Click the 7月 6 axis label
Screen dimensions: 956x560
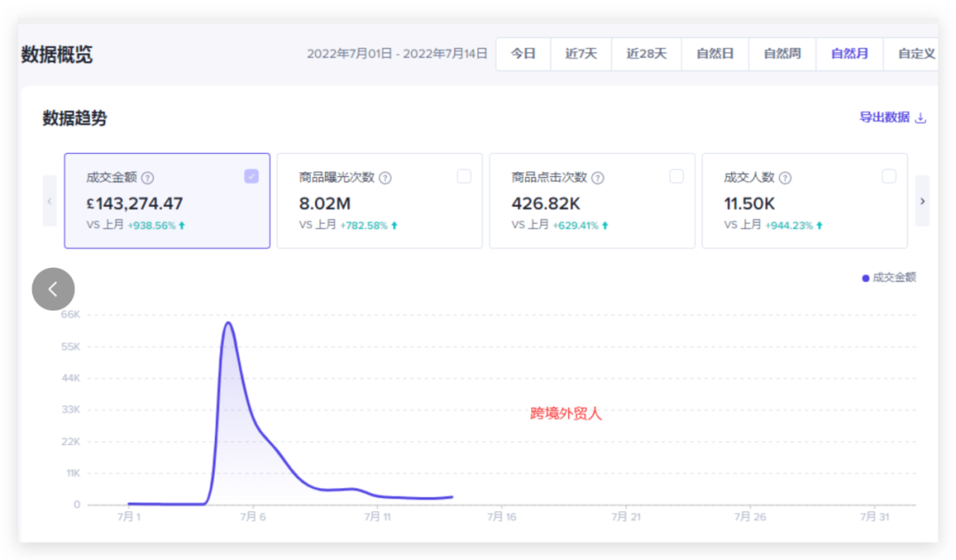point(253,517)
